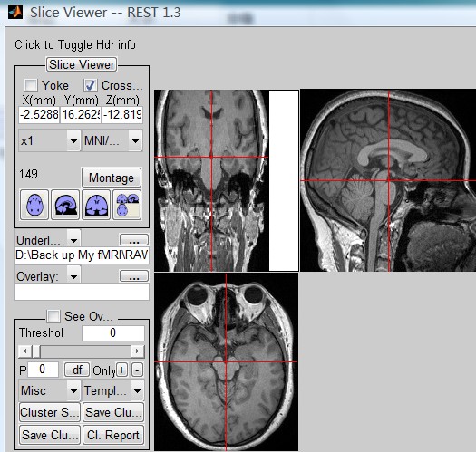Image resolution: width=476 pixels, height=452 pixels.
Task: Click the X(mm) coordinate field
Action: (x=39, y=114)
